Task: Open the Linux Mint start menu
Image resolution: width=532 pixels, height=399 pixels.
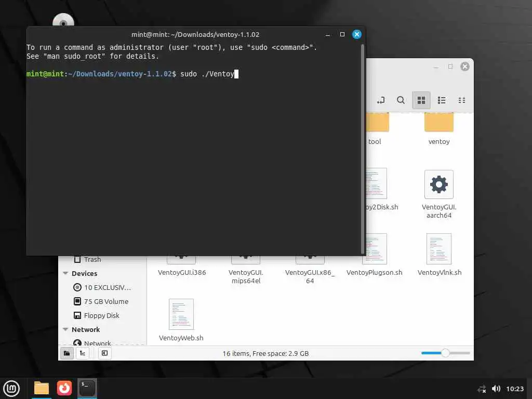Action: coord(11,389)
